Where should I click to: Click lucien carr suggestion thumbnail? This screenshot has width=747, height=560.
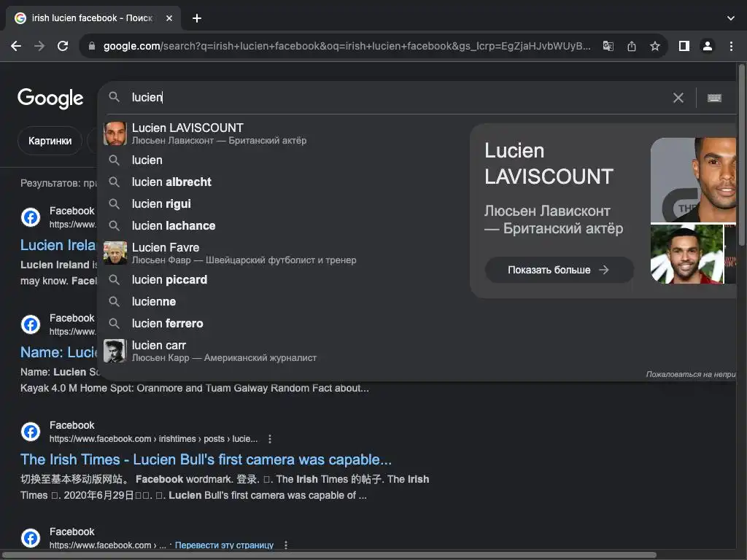tap(115, 351)
